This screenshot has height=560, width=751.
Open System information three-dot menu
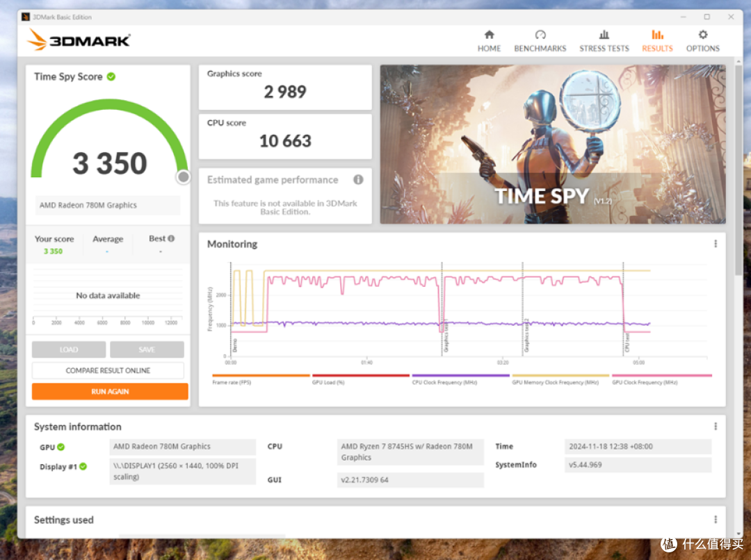716,426
